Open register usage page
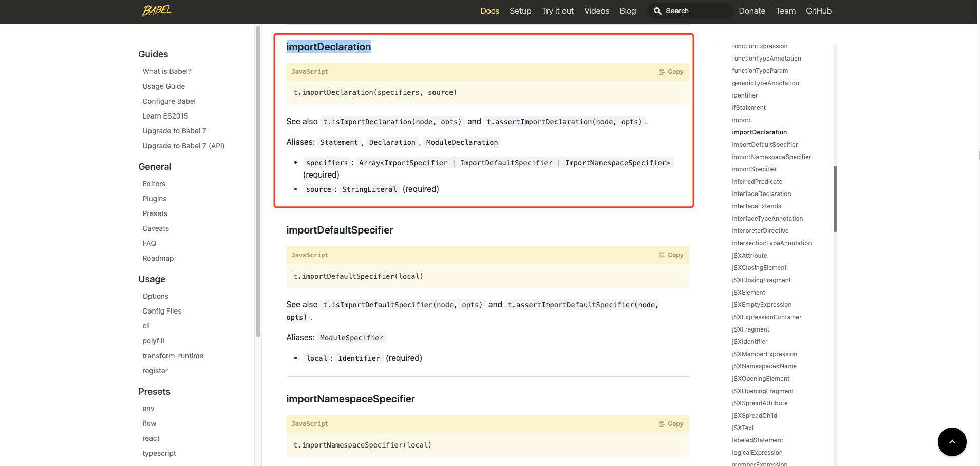This screenshot has height=466, width=980. [x=155, y=371]
